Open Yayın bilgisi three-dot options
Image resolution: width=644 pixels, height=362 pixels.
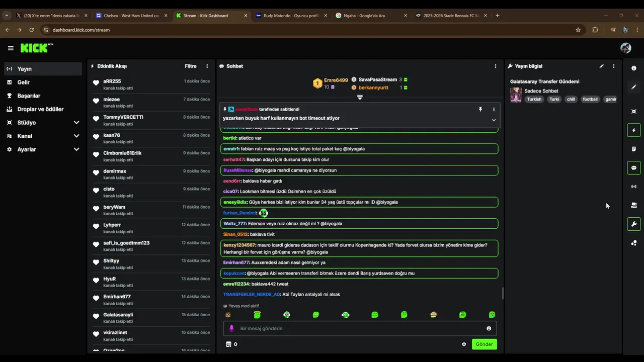pyautogui.click(x=613, y=66)
